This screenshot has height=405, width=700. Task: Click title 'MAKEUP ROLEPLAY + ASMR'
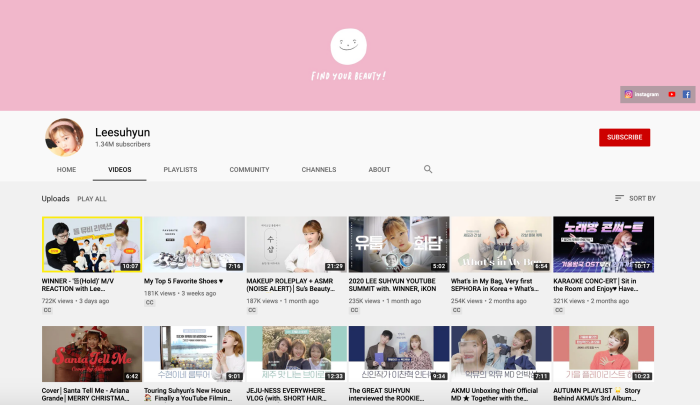(291, 285)
